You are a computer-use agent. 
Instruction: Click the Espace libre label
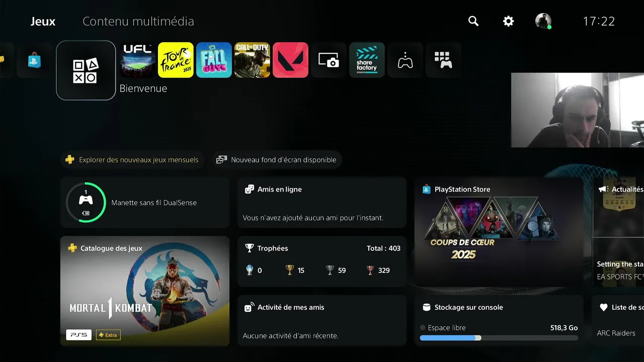coord(447,328)
